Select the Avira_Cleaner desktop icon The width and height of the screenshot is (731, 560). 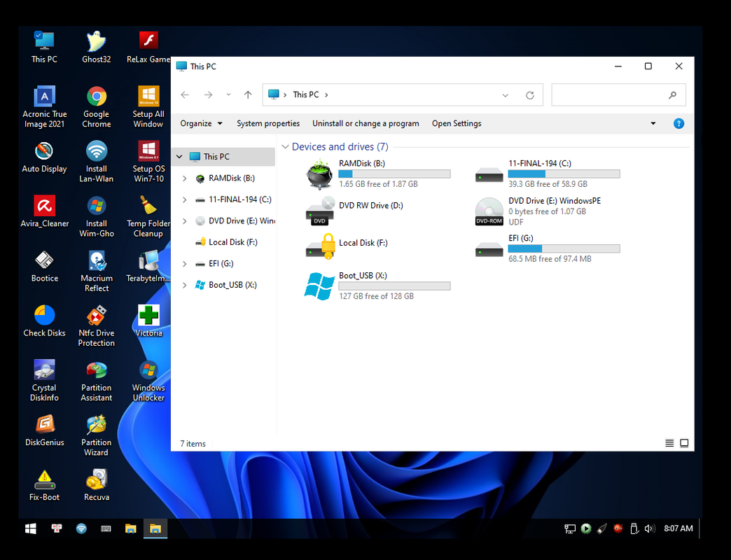pyautogui.click(x=44, y=212)
